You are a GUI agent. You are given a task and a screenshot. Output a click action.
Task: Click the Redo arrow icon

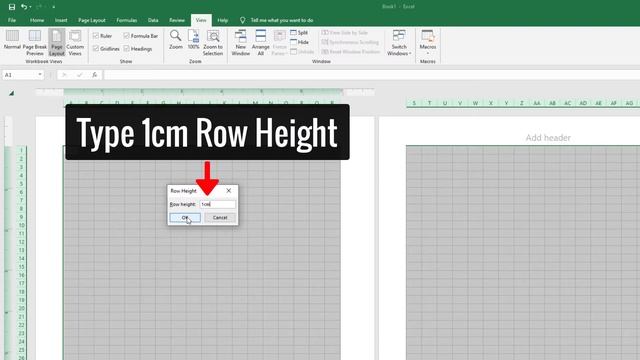click(x=40, y=7)
